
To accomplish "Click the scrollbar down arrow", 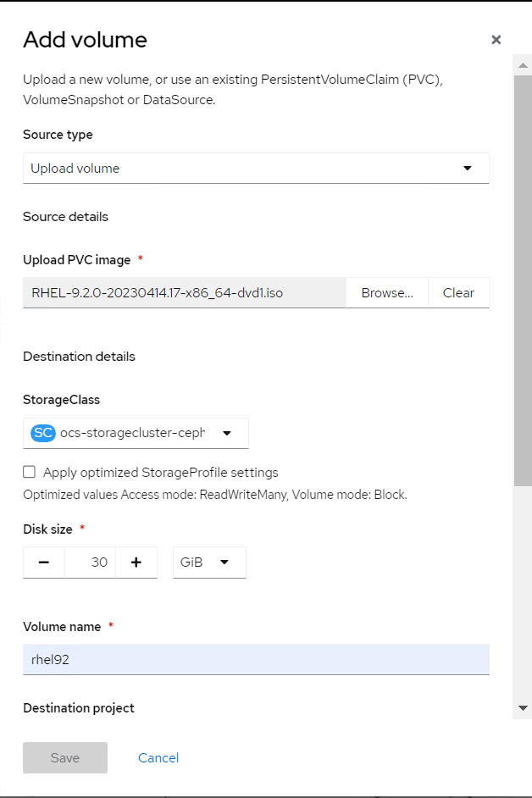I will 523,708.
